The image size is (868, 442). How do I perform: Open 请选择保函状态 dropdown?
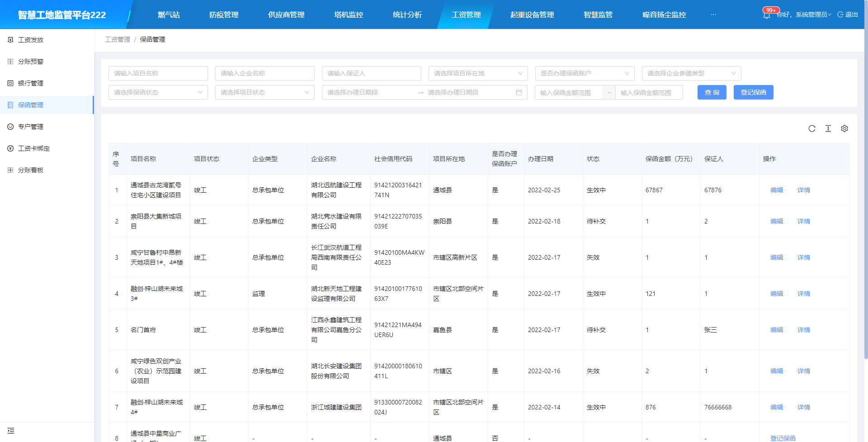[x=158, y=92]
